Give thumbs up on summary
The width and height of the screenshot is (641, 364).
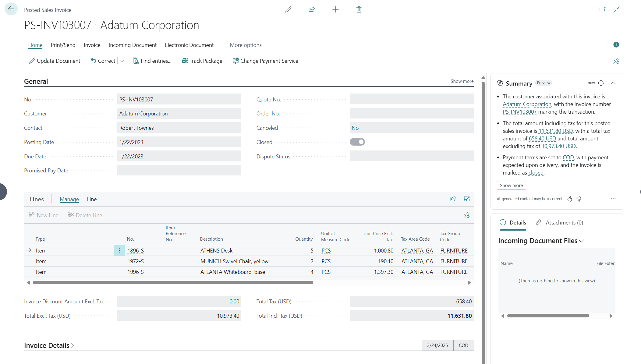pos(570,199)
